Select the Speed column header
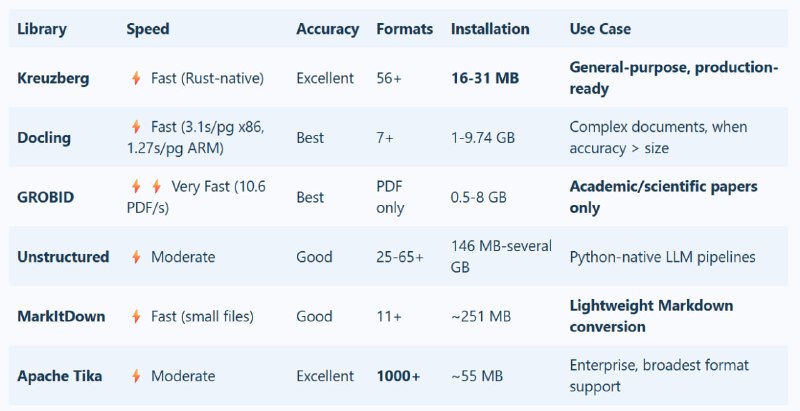The width and height of the screenshot is (800, 411). [x=148, y=29]
